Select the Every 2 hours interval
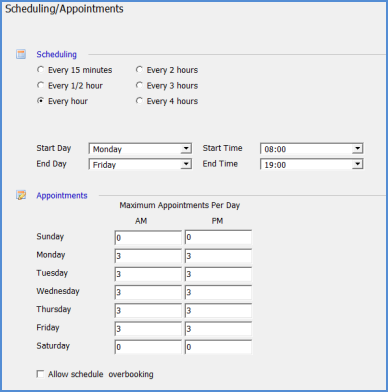 click(x=139, y=70)
